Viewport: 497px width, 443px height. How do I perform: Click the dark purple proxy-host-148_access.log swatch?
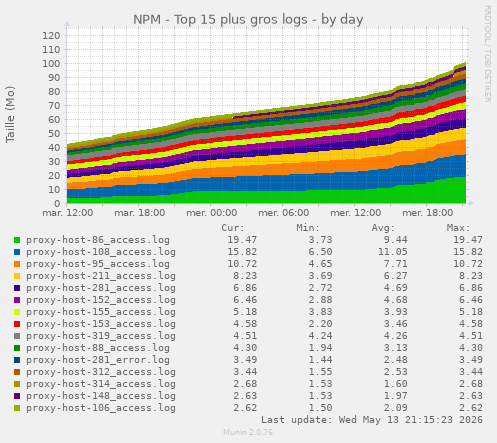[x=17, y=396]
